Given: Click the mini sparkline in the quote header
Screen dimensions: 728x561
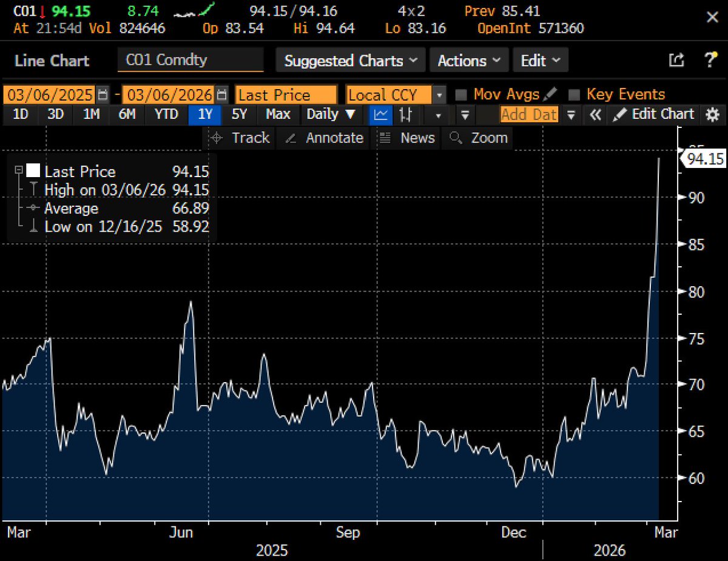Looking at the screenshot, I should click(194, 12).
